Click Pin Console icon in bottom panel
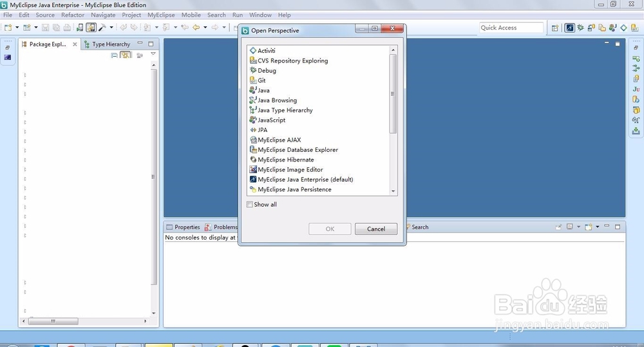 [x=558, y=227]
